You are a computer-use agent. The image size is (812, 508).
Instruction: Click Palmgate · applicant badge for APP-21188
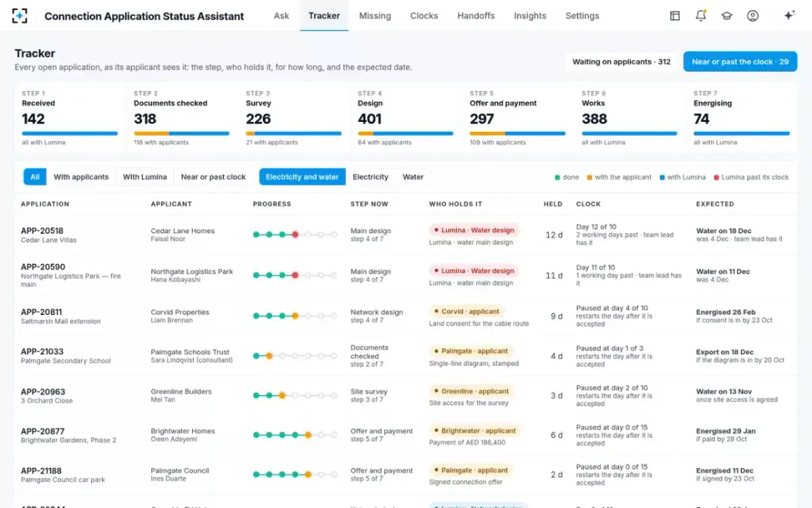pos(471,470)
